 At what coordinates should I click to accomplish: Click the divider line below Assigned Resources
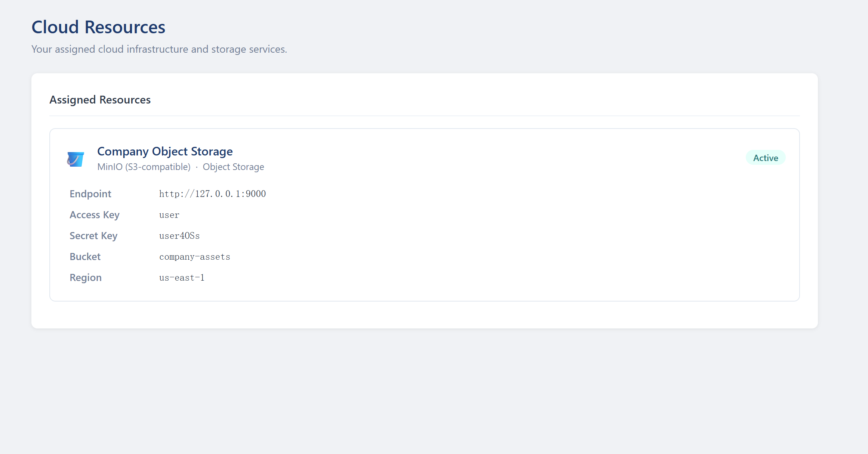tap(424, 116)
